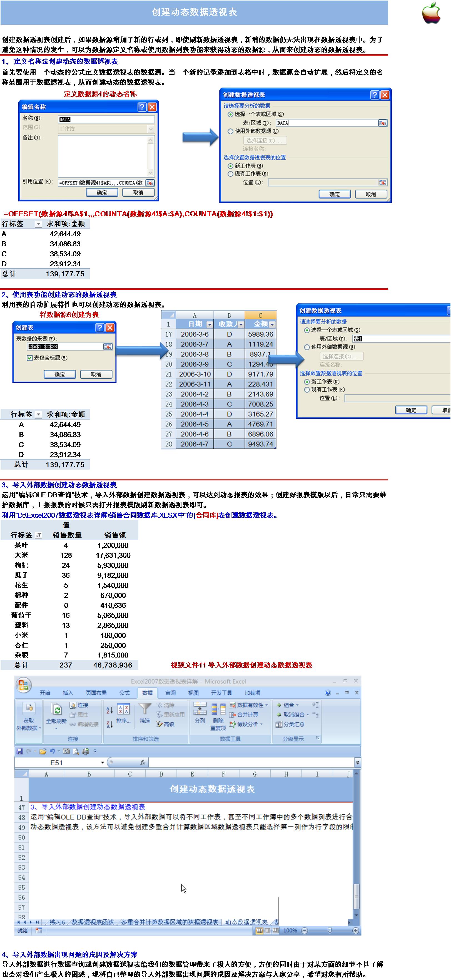
Task: Select 现有工作表 radio in first pivot dialog
Action: [x=230, y=174]
